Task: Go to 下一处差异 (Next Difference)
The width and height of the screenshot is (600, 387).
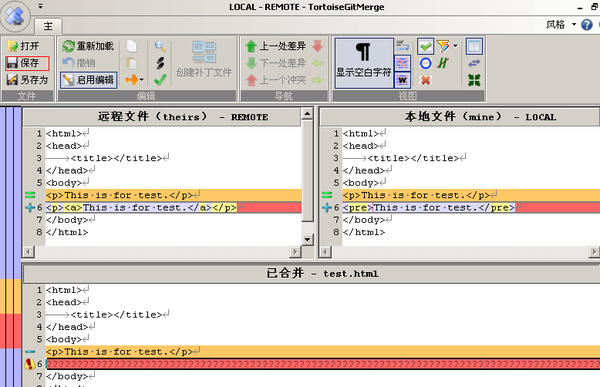Action: 276,63
